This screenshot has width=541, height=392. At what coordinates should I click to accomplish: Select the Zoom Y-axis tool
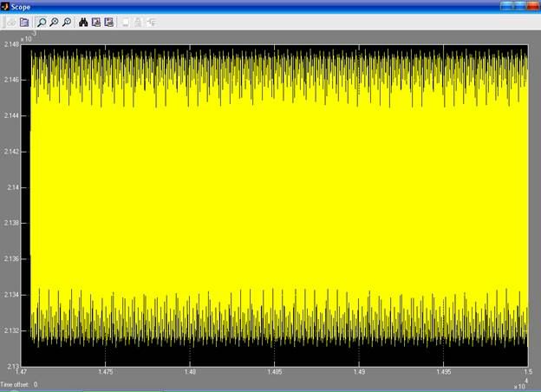(67, 22)
